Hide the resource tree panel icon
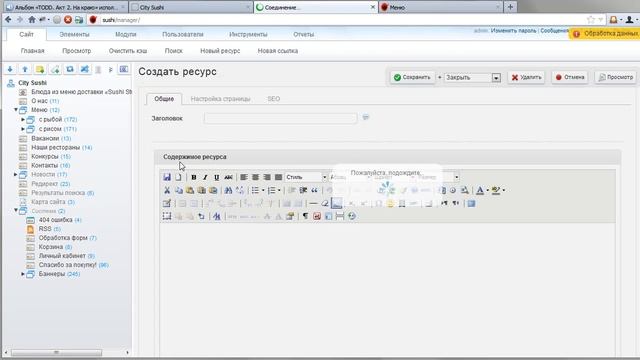The width and height of the screenshot is (640, 360). (x=124, y=69)
